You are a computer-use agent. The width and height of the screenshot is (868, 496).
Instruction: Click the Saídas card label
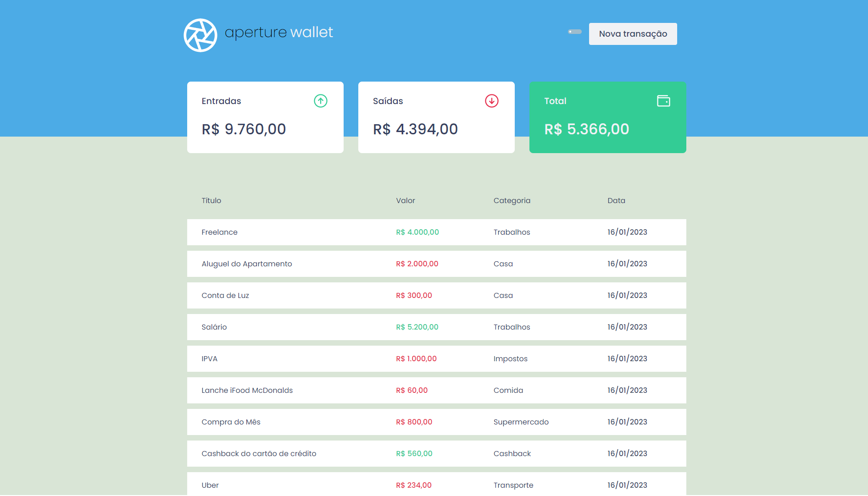pyautogui.click(x=388, y=101)
